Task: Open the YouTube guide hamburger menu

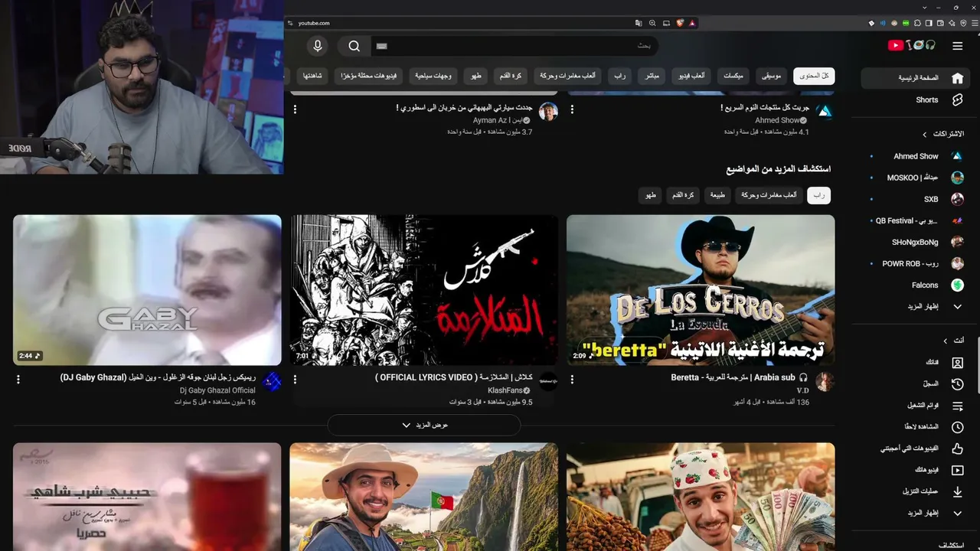Action: coord(957,46)
